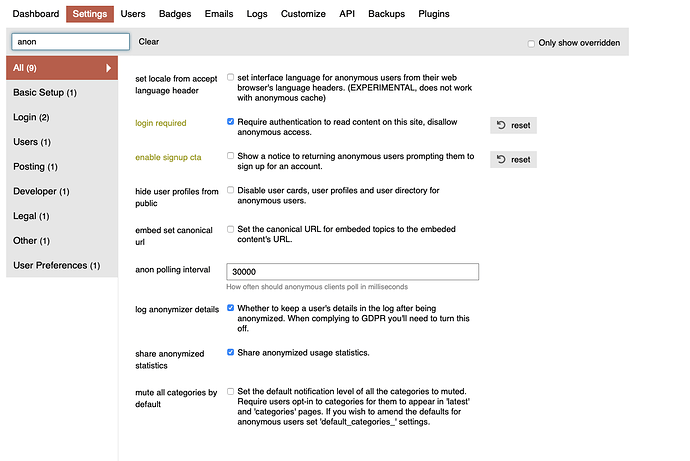Click the arrow icon on All (9)
This screenshot has height=461, width=690.
108,68
